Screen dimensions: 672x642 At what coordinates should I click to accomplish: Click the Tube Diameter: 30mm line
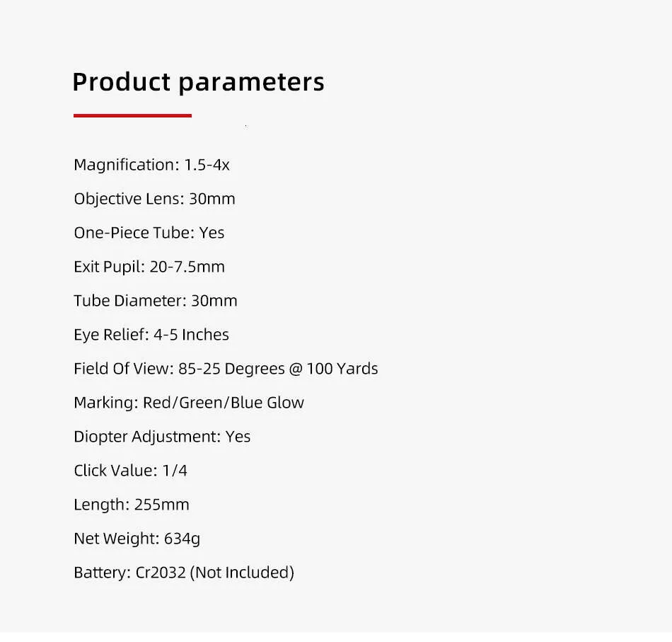(155, 301)
